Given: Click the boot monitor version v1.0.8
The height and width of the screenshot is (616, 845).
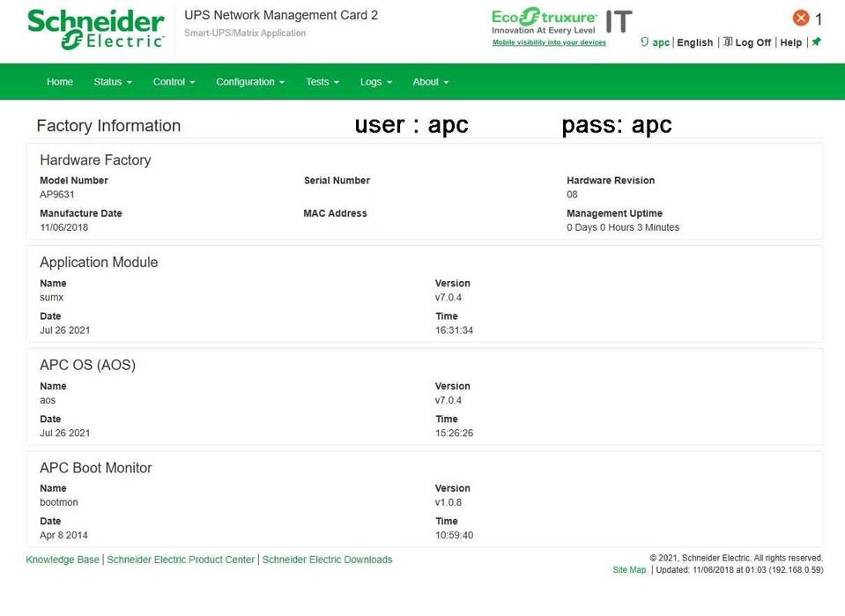Looking at the screenshot, I should pyautogui.click(x=448, y=502).
